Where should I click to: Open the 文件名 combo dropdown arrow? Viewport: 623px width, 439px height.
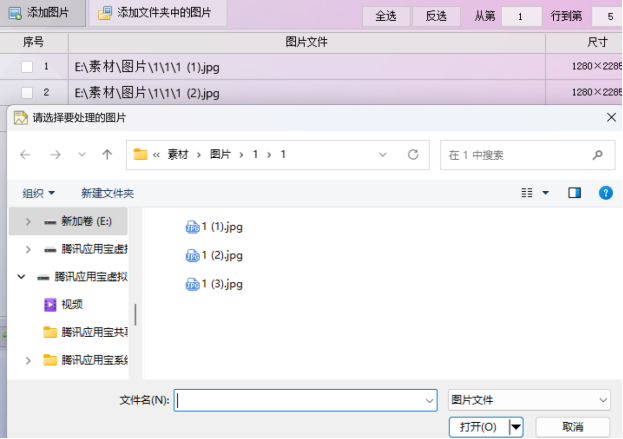tap(430, 400)
